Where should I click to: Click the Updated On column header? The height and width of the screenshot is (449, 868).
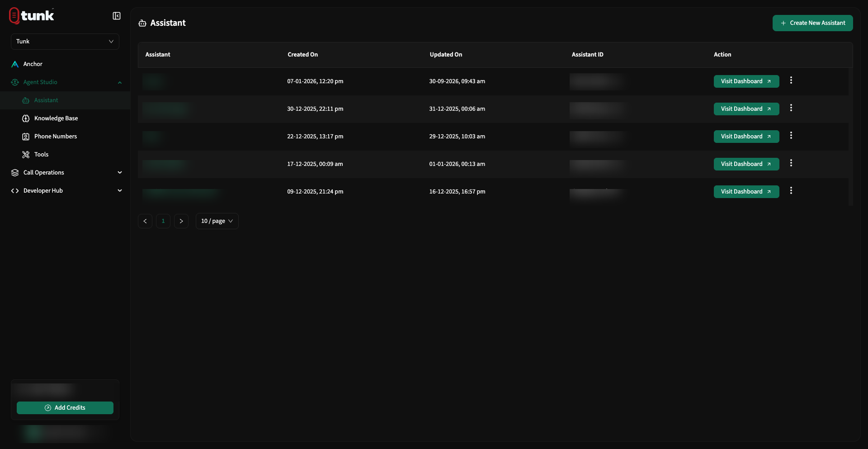pyautogui.click(x=446, y=55)
